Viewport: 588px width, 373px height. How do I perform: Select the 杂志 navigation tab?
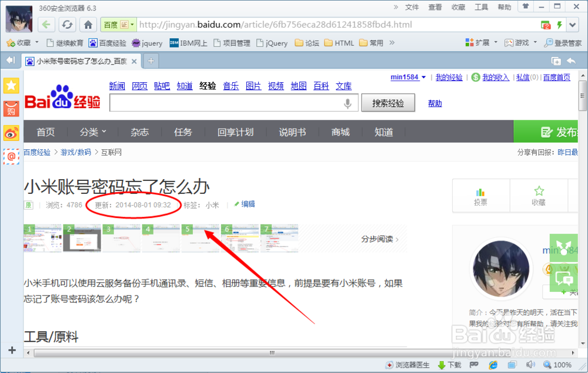pos(139,132)
